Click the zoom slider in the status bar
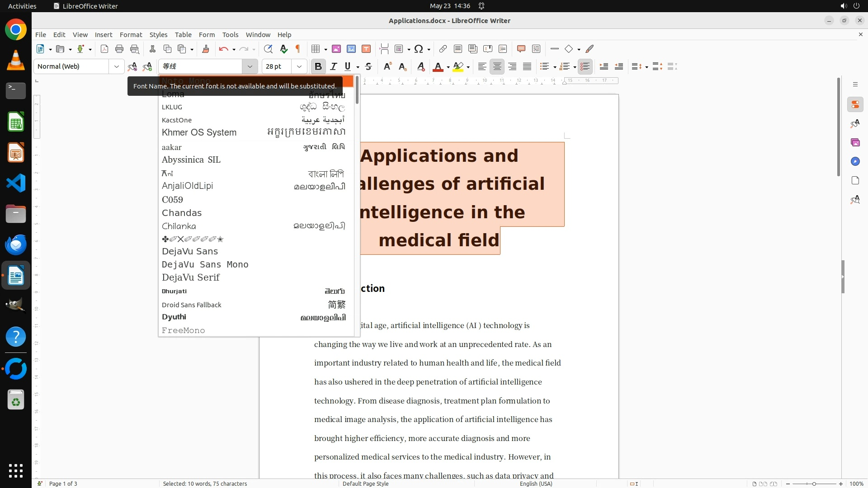The width and height of the screenshot is (868, 488). click(814, 483)
